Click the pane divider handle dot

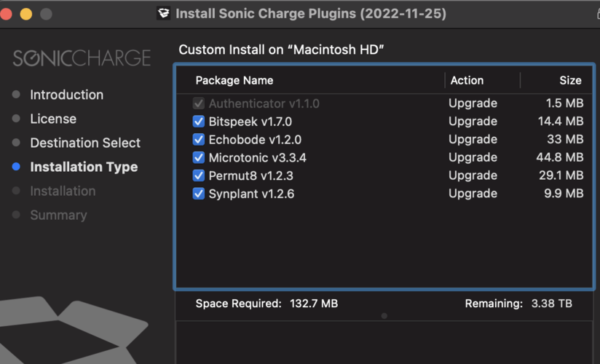pyautogui.click(x=384, y=316)
